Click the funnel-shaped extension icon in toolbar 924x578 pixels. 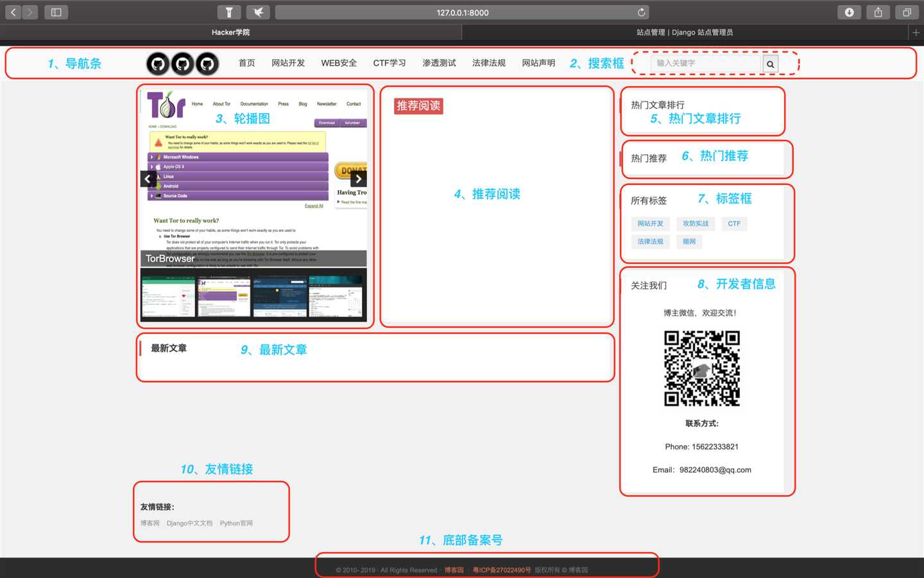(x=229, y=12)
